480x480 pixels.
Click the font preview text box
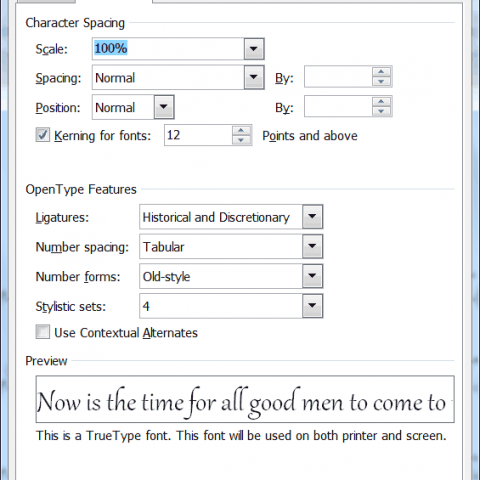pyautogui.click(x=245, y=399)
